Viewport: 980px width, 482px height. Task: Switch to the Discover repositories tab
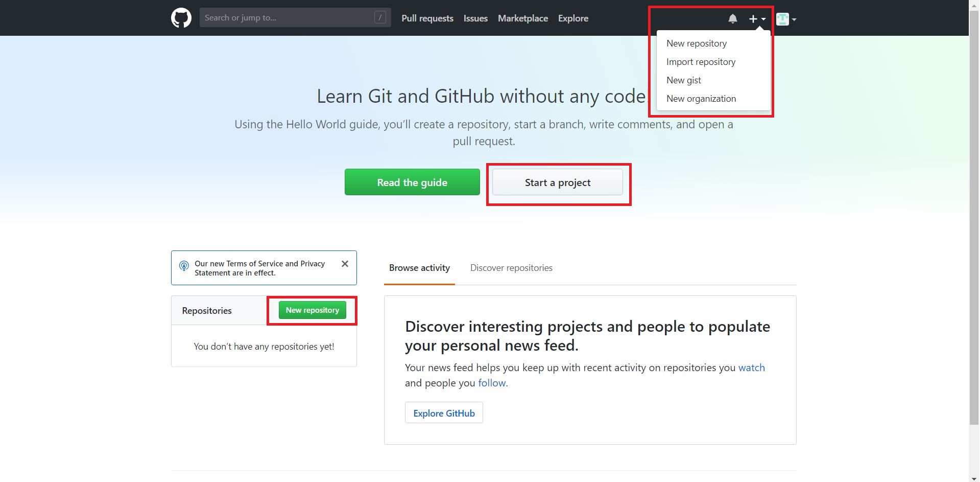coord(511,268)
